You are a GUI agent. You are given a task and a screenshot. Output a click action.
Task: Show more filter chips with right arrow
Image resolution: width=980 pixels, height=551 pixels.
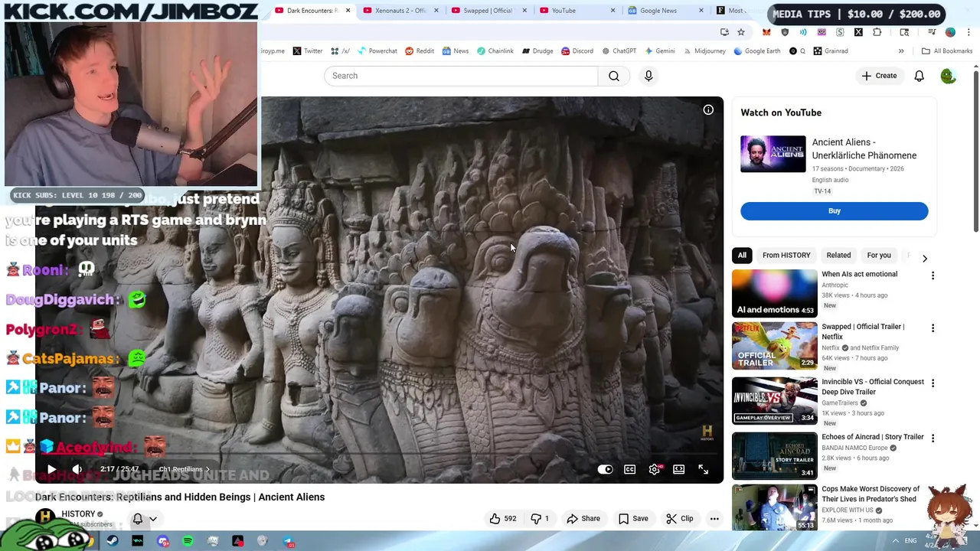pyautogui.click(x=924, y=259)
